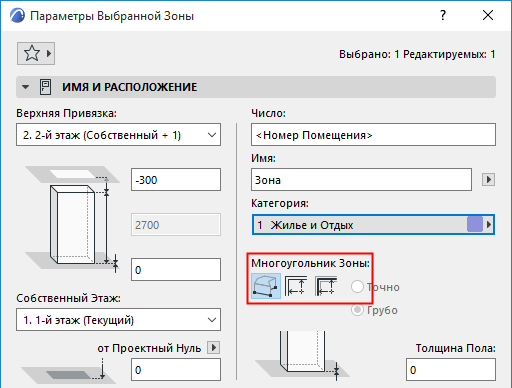
Task: Select the Грубо radio button
Action: point(357,310)
